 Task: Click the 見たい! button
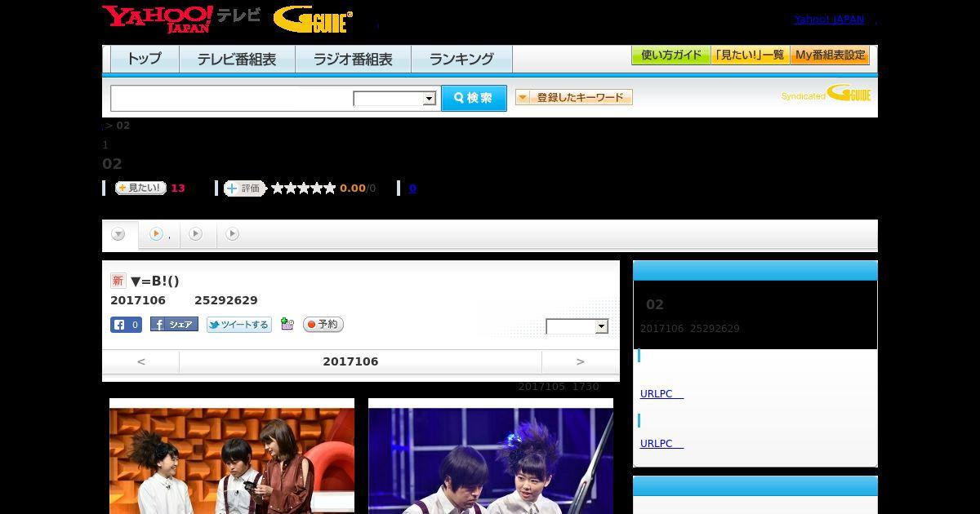click(x=140, y=188)
